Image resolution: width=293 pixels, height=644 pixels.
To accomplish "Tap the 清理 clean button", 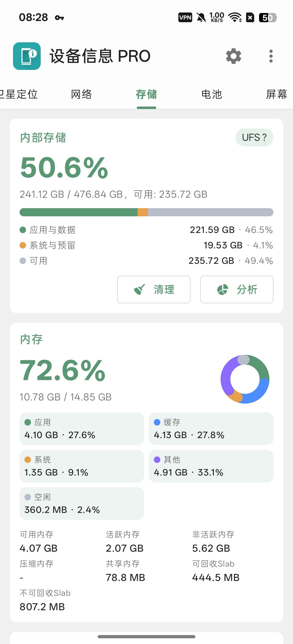I will click(154, 289).
